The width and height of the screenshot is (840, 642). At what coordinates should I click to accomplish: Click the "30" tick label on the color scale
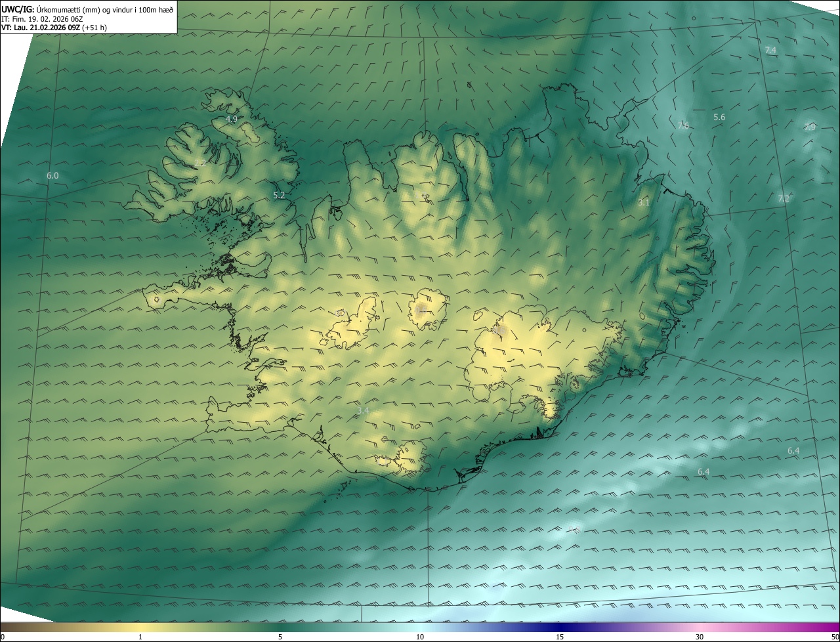click(x=700, y=637)
